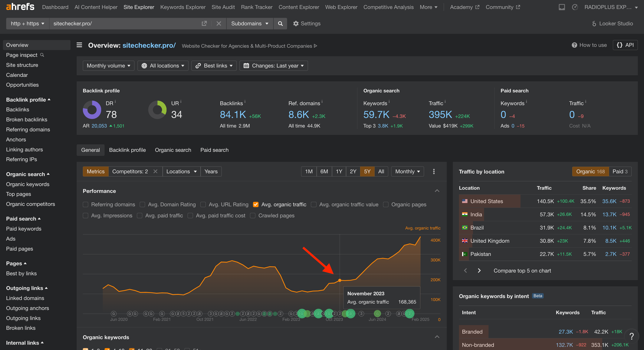
Task: Go to next page of traffic locations
Action: click(479, 271)
